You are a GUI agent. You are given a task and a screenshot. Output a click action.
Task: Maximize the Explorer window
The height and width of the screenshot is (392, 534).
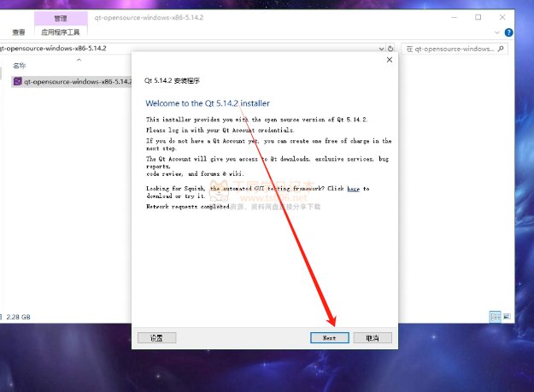[x=478, y=17]
